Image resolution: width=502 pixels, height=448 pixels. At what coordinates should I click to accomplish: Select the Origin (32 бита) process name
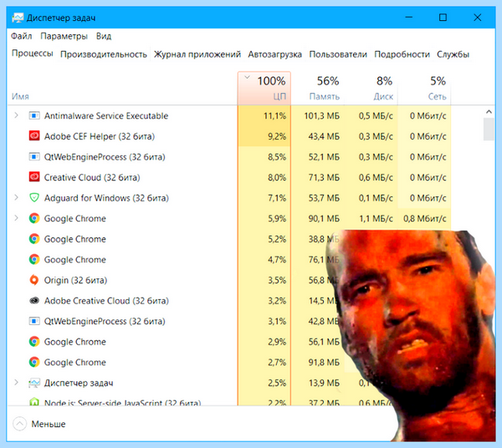pyautogui.click(x=75, y=281)
